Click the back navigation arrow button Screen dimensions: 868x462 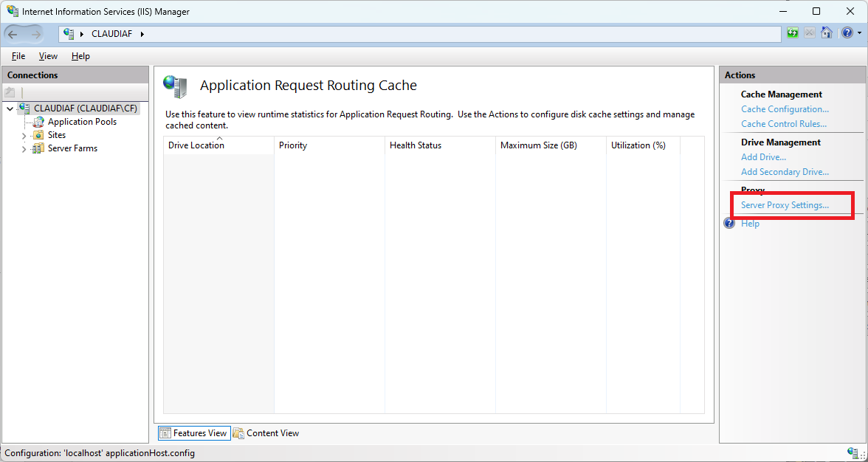pyautogui.click(x=13, y=34)
